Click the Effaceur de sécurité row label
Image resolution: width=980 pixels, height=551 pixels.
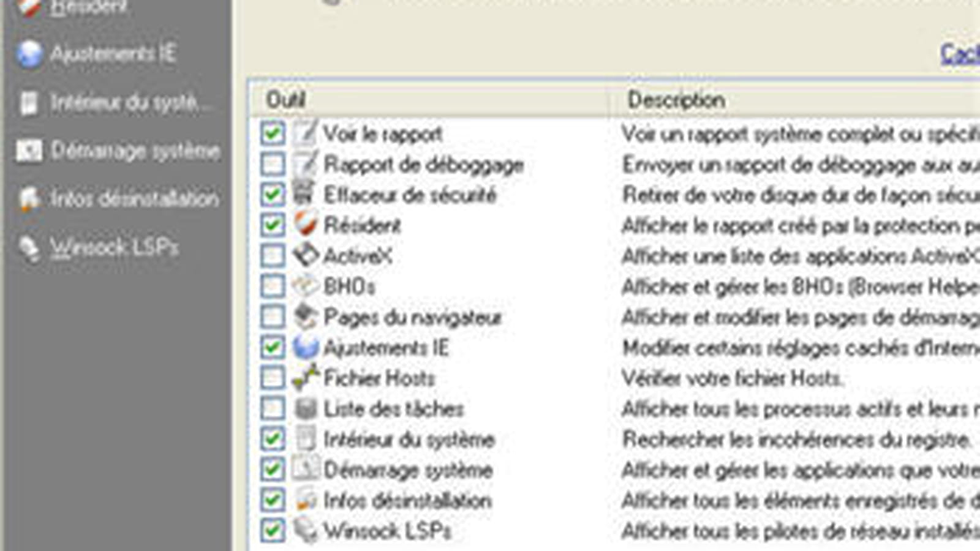[x=410, y=195]
